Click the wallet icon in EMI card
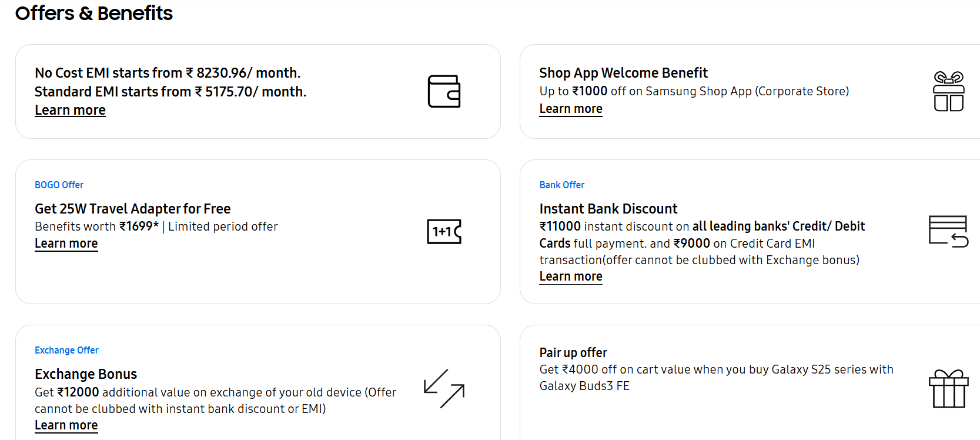The image size is (980, 440). point(444,91)
